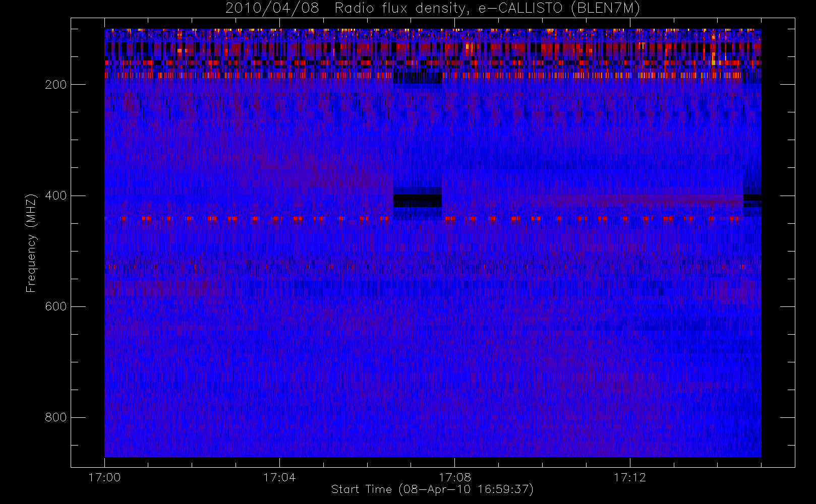Click the '17:04' time axis label
This screenshot has width=816, height=504.
279,477
